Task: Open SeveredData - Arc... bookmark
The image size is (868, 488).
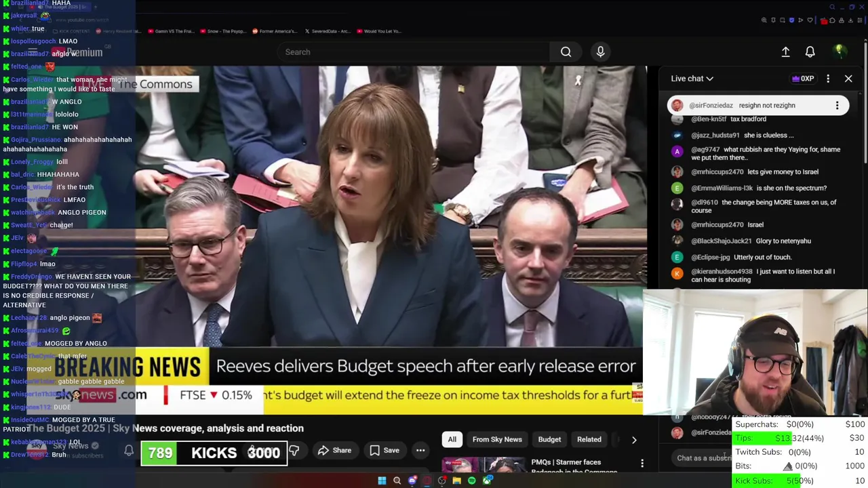Action: pyautogui.click(x=329, y=31)
